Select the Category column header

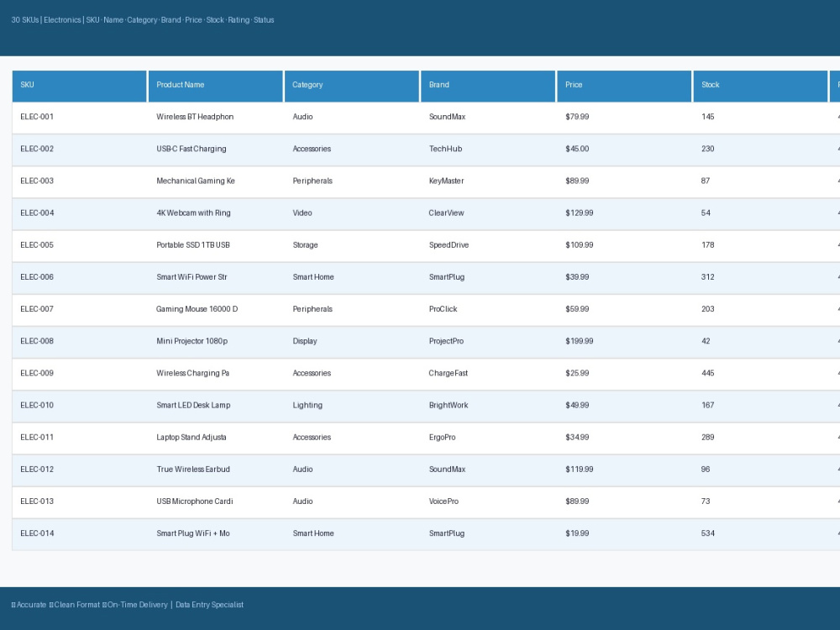point(351,86)
